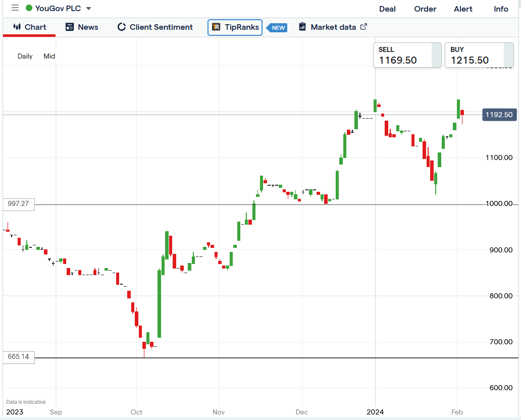Click the candlestick Chart tab icon
This screenshot has width=521, height=420.
17,27
